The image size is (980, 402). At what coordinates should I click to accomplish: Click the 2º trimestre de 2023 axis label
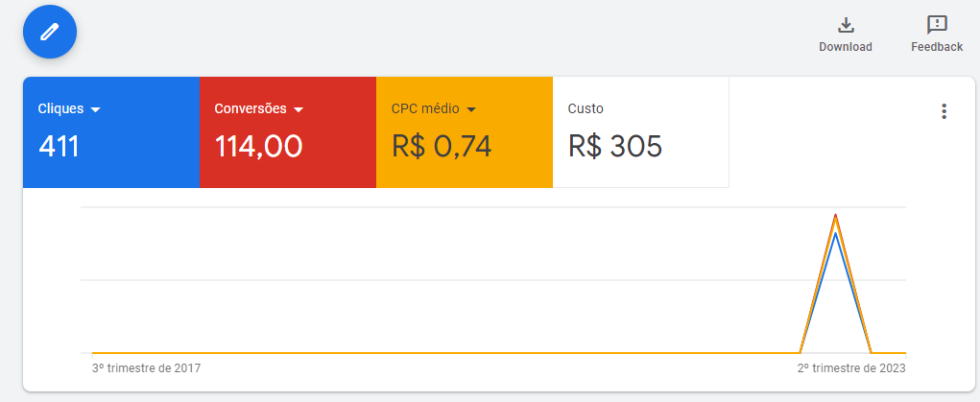point(851,367)
